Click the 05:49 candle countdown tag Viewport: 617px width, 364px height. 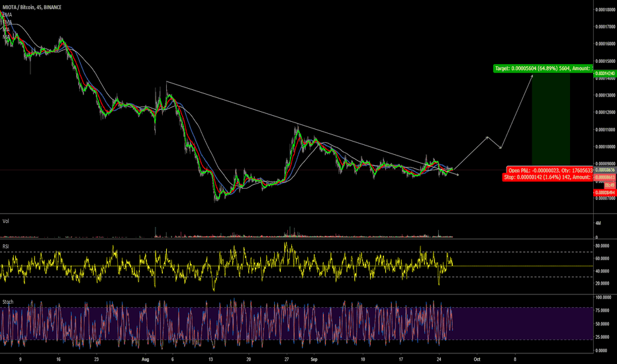610,185
